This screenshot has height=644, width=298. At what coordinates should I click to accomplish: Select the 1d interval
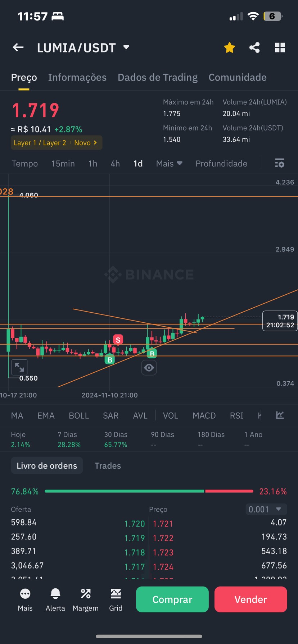[138, 164]
